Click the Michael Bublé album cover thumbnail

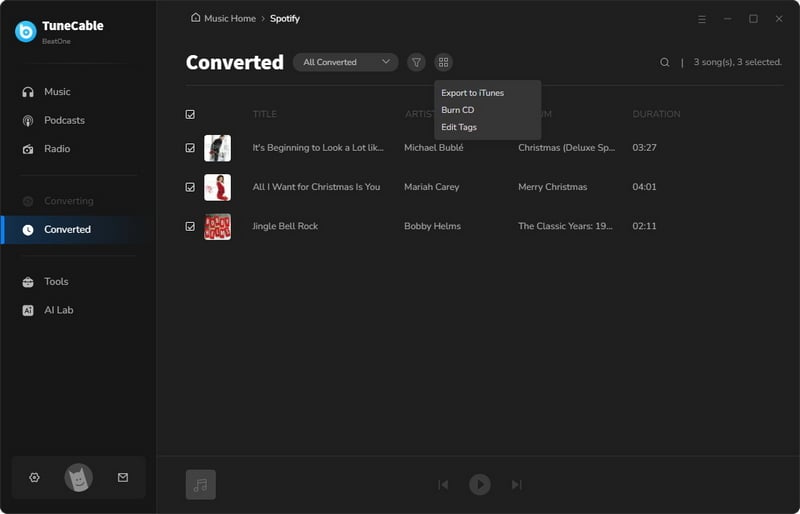pos(217,148)
